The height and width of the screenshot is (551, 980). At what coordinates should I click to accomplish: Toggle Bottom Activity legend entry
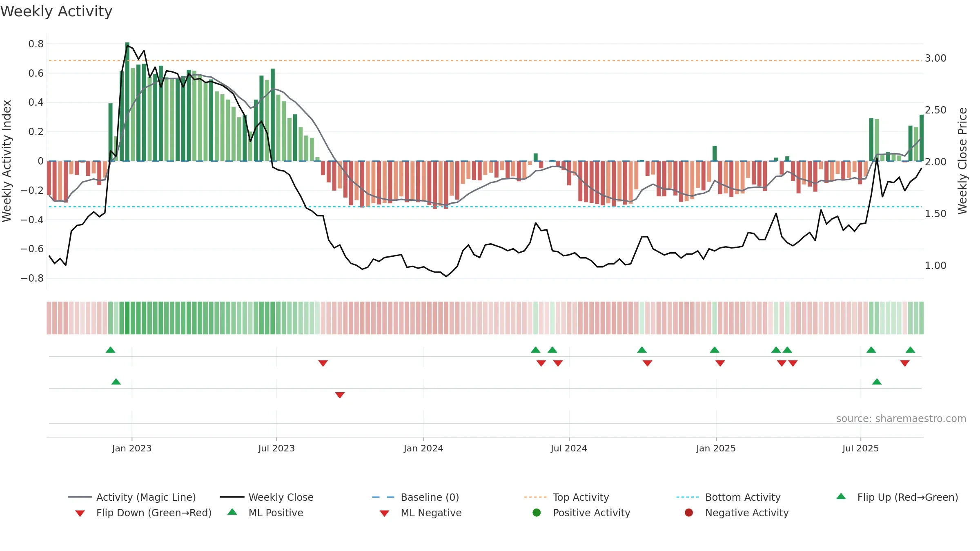(x=728, y=497)
